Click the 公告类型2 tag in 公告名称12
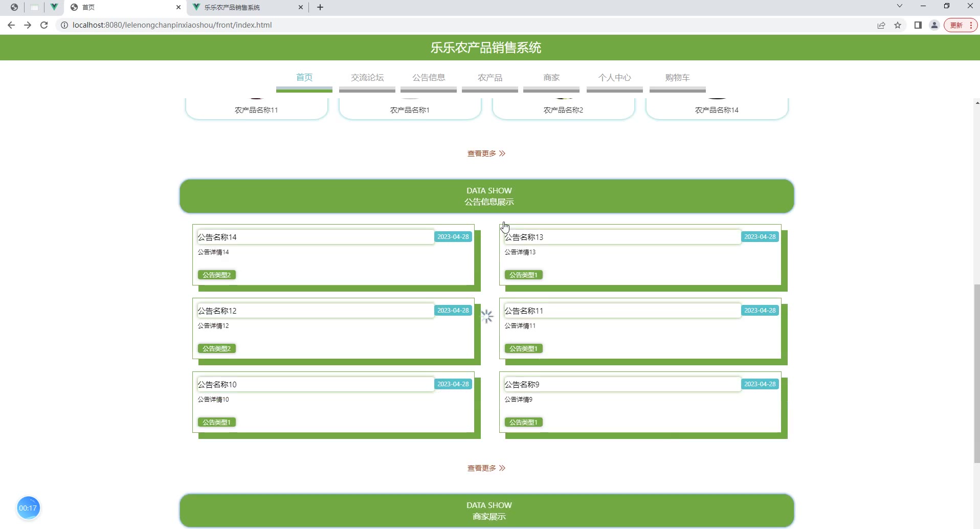This screenshot has height=529, width=980. point(217,348)
